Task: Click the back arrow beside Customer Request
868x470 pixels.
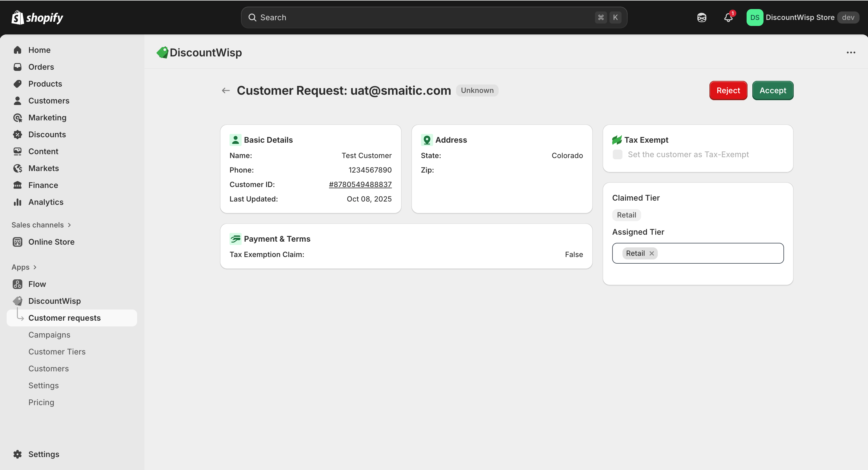Action: pos(226,91)
